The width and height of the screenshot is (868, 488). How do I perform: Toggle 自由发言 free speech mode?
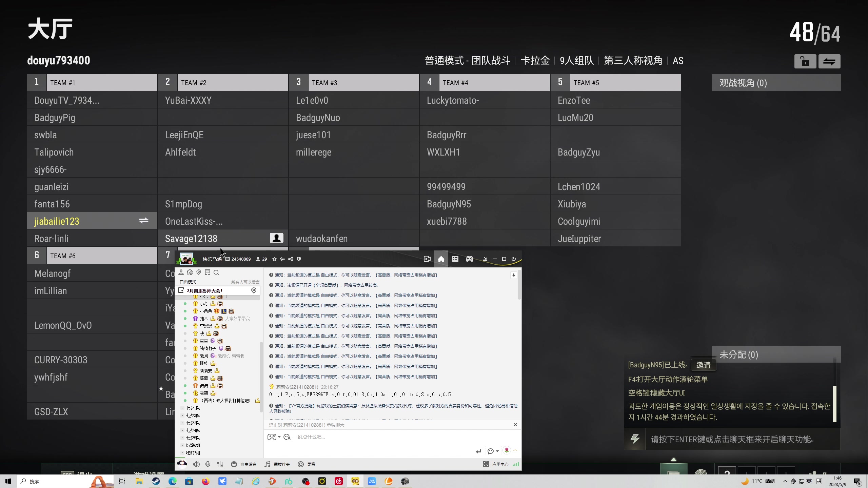click(244, 464)
